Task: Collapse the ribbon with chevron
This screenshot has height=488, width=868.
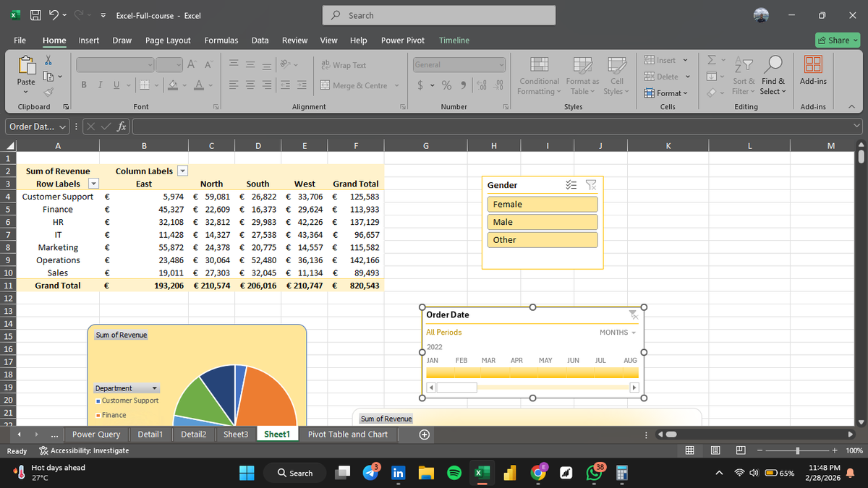Action: pyautogui.click(x=854, y=107)
